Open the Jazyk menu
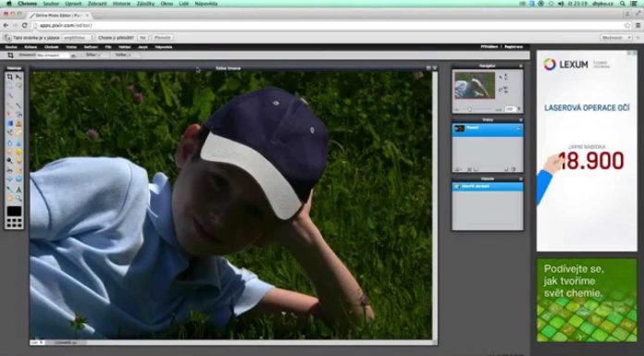The height and width of the screenshot is (356, 644). pos(142,47)
